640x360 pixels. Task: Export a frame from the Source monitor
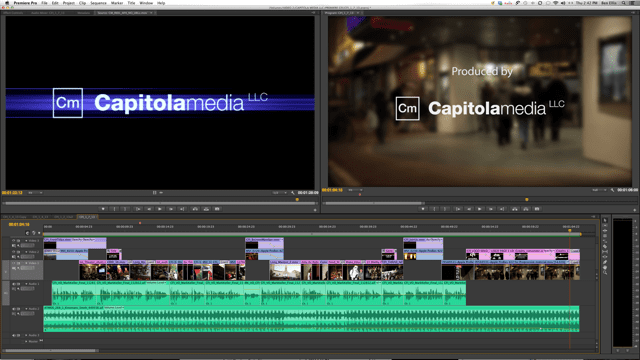(x=217, y=209)
